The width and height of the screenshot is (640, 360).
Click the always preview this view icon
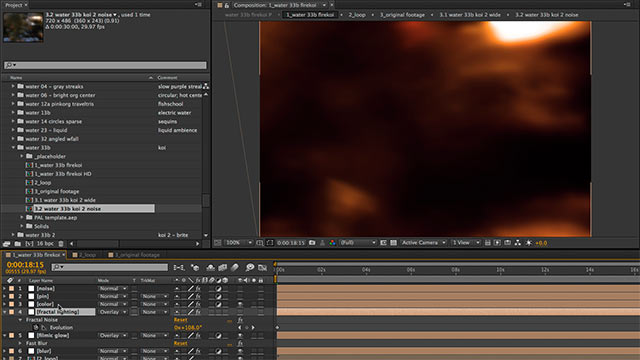click(218, 242)
